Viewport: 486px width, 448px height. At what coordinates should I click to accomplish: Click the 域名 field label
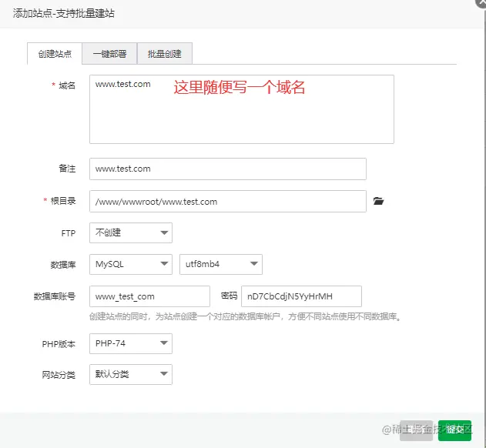(x=67, y=85)
